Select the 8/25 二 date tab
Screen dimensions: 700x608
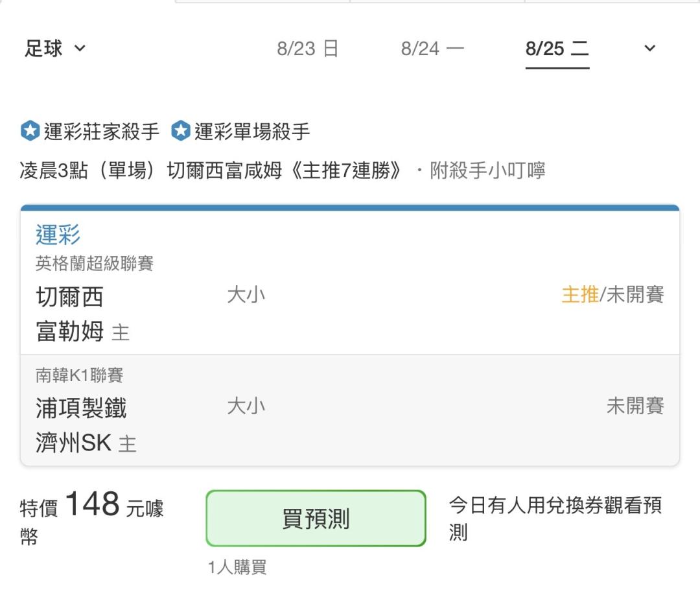pos(557,48)
